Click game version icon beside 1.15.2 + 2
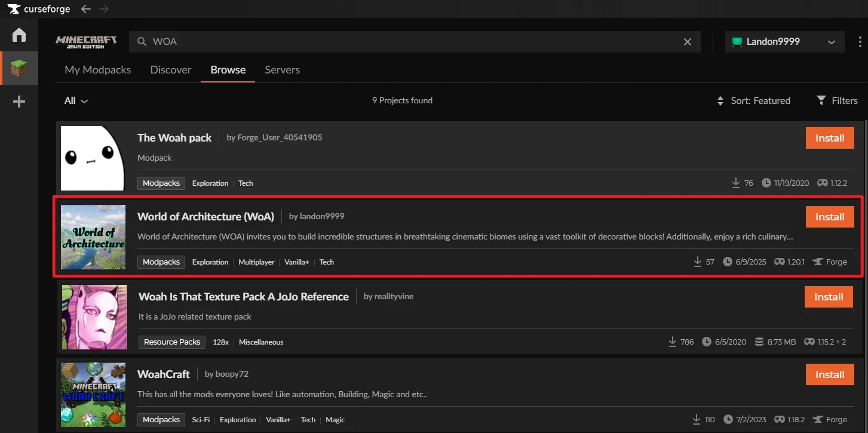The width and height of the screenshot is (868, 433). click(x=809, y=342)
